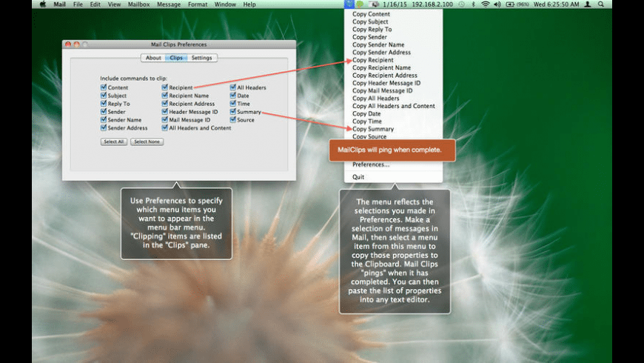Click the 192.168.2.100 IP address item
The image size is (644, 363).
click(x=432, y=4)
